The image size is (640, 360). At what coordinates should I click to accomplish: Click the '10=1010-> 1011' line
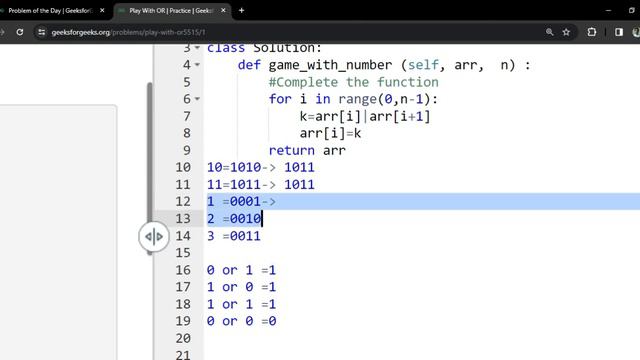(x=260, y=167)
